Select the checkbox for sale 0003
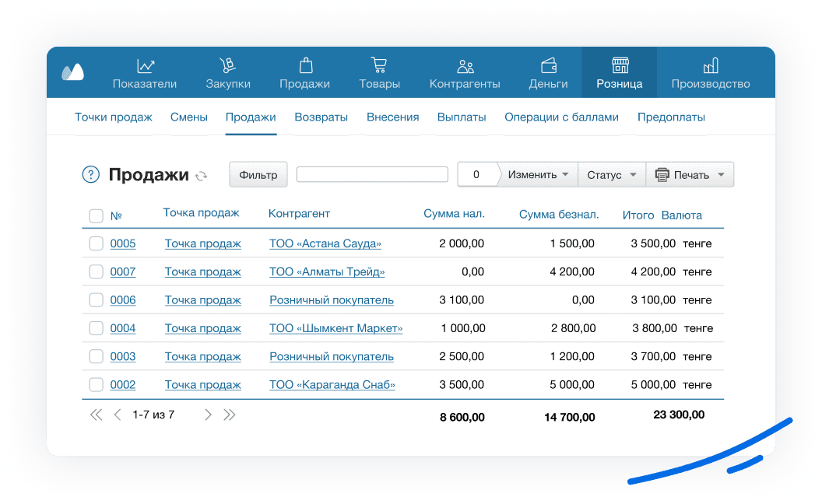822x504 pixels. point(96,356)
